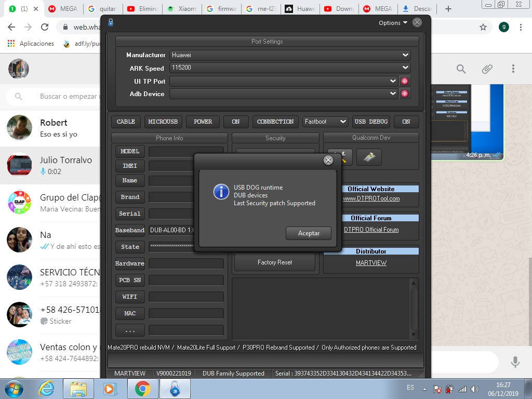Click the MAC label button
This screenshot has height=399, width=532.
(x=130, y=313)
